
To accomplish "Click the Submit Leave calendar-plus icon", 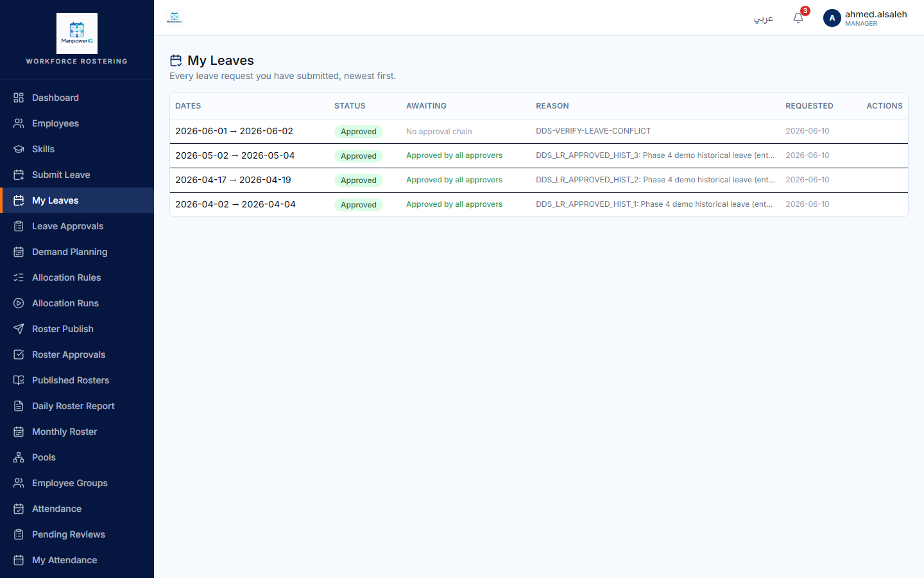I will pos(19,175).
